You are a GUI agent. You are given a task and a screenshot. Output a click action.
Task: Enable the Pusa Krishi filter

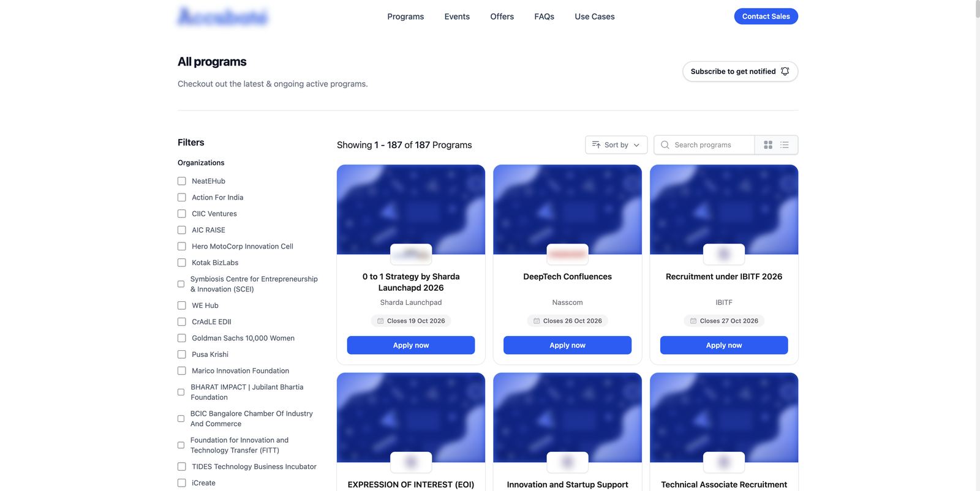click(x=182, y=354)
